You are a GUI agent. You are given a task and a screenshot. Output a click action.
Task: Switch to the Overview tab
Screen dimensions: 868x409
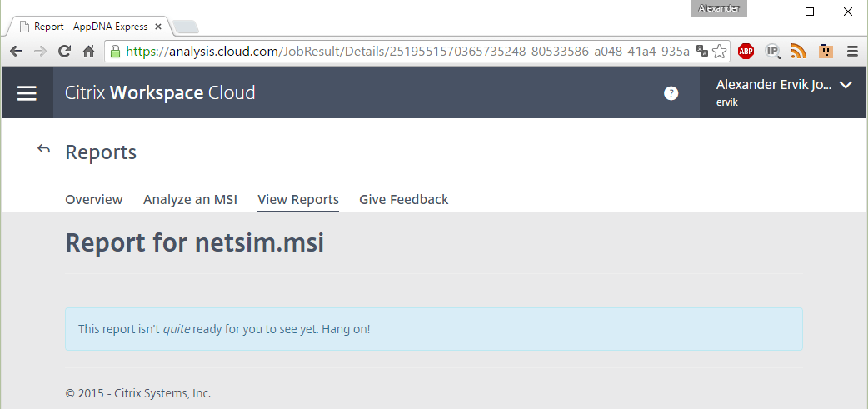coord(94,199)
